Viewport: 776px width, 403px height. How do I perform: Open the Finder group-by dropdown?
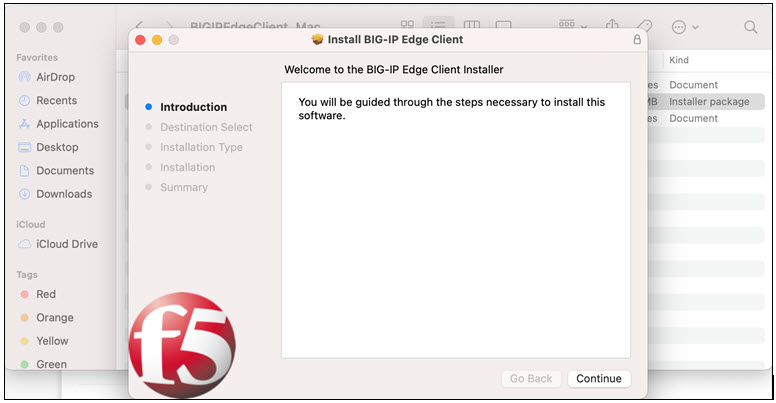tap(571, 27)
